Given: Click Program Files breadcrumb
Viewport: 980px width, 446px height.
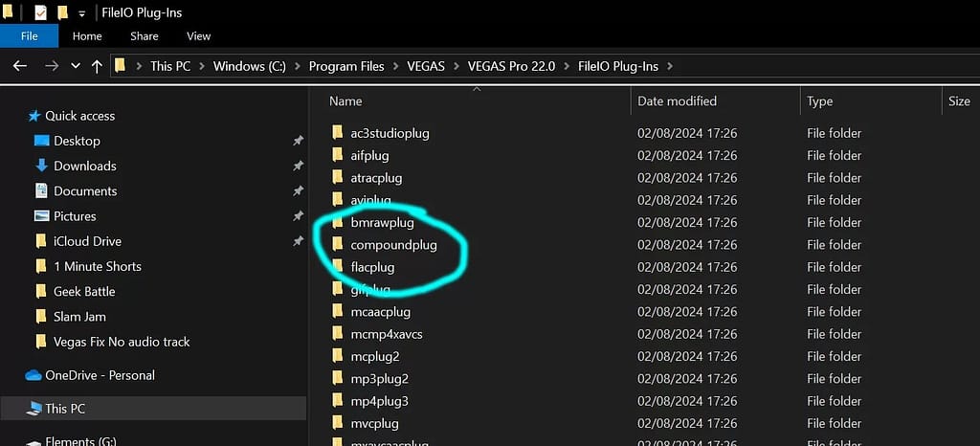Looking at the screenshot, I should (346, 66).
